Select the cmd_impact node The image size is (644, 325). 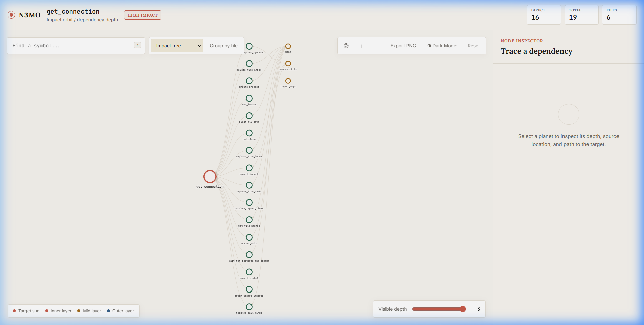pyautogui.click(x=249, y=98)
